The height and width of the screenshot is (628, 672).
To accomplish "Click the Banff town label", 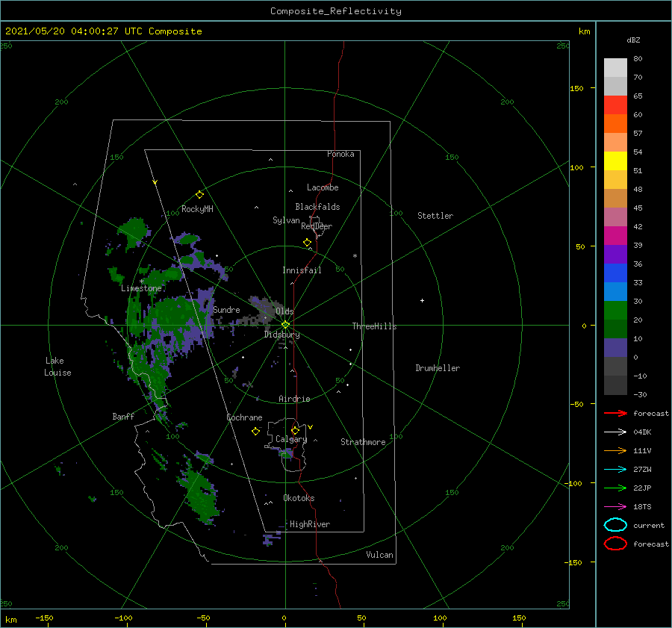I will click(x=123, y=417).
